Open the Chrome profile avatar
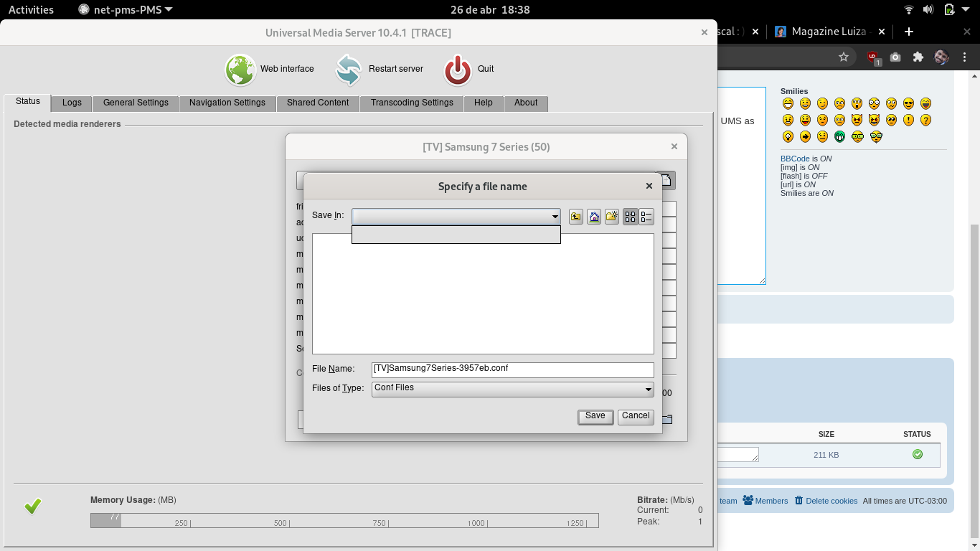The image size is (980, 551). click(x=941, y=57)
